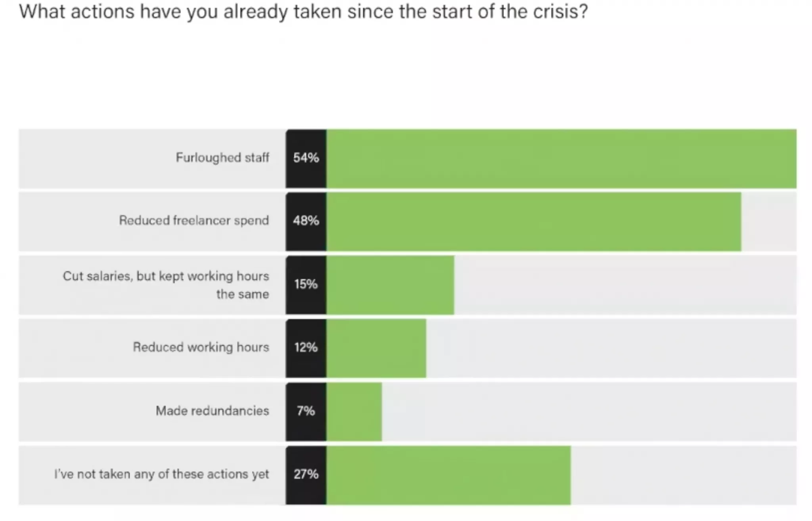Click the Cut salaries green bar
Screen dimensions: 812x521
click(x=390, y=285)
